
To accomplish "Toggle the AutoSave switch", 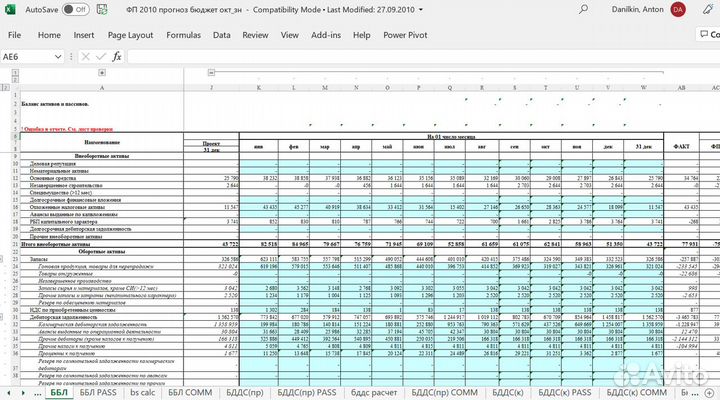I will (75, 9).
